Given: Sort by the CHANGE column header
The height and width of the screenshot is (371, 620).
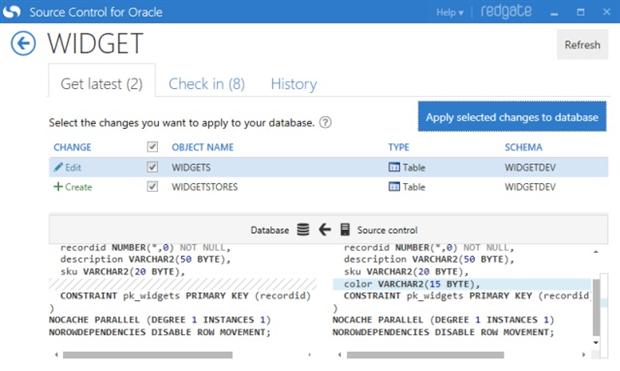Looking at the screenshot, I should coord(72,147).
